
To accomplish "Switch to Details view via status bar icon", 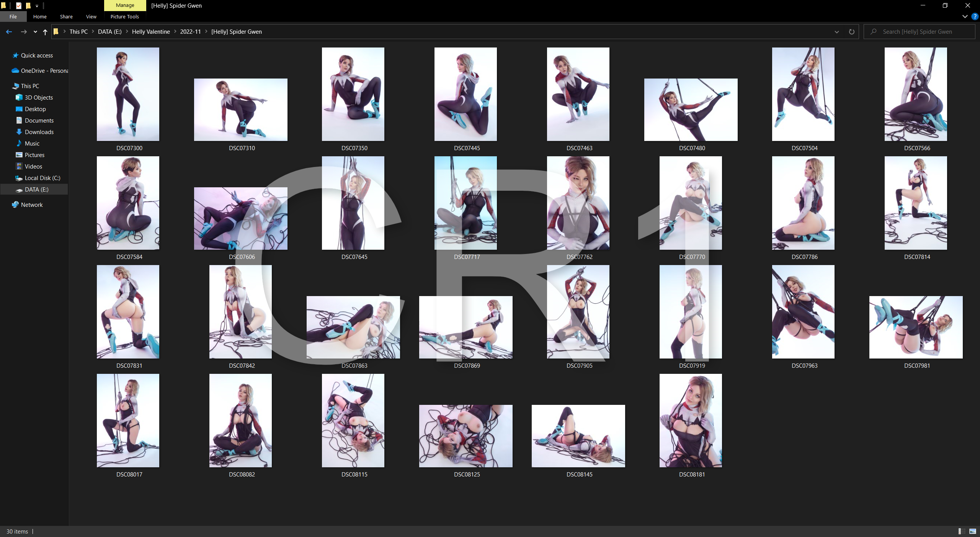I will (962, 531).
